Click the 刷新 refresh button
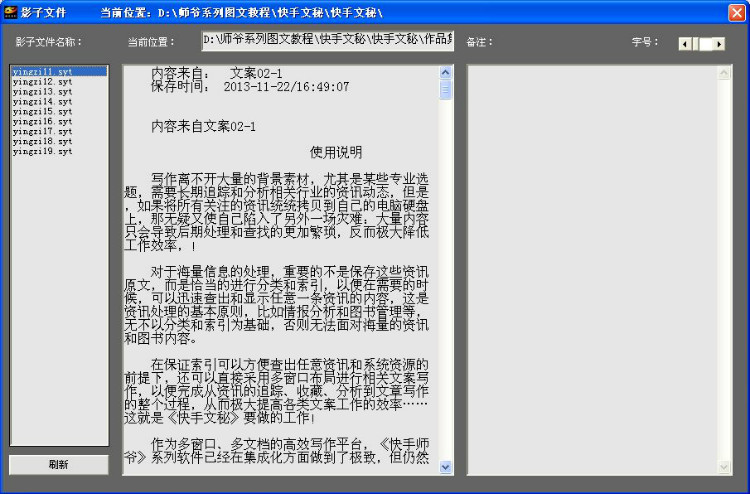The image size is (750, 494). (59, 465)
